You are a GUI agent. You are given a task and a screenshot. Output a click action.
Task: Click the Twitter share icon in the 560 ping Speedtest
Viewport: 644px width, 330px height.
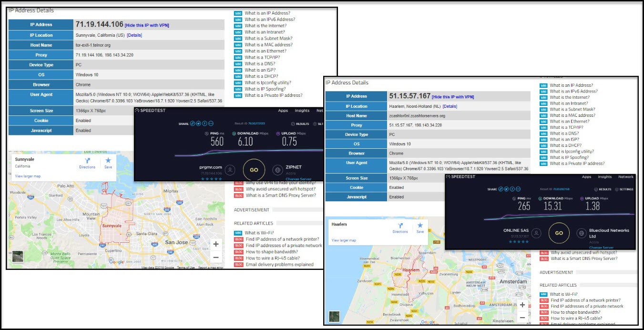[x=198, y=124]
